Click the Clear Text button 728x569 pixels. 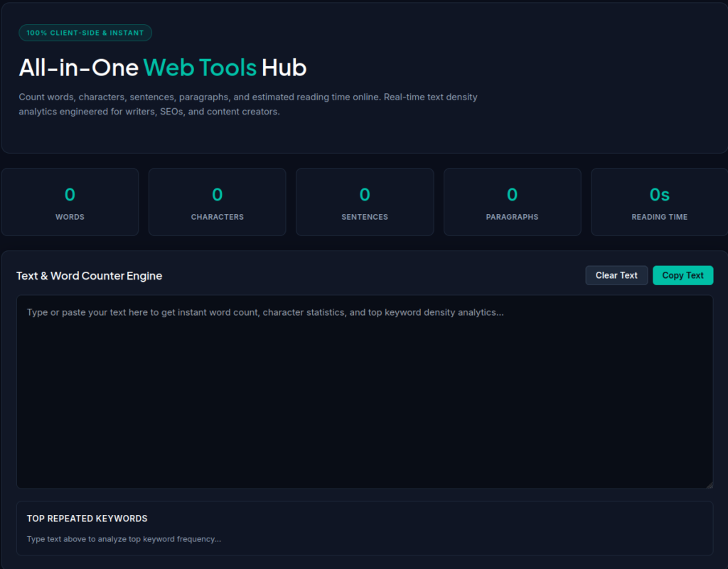pyautogui.click(x=616, y=275)
